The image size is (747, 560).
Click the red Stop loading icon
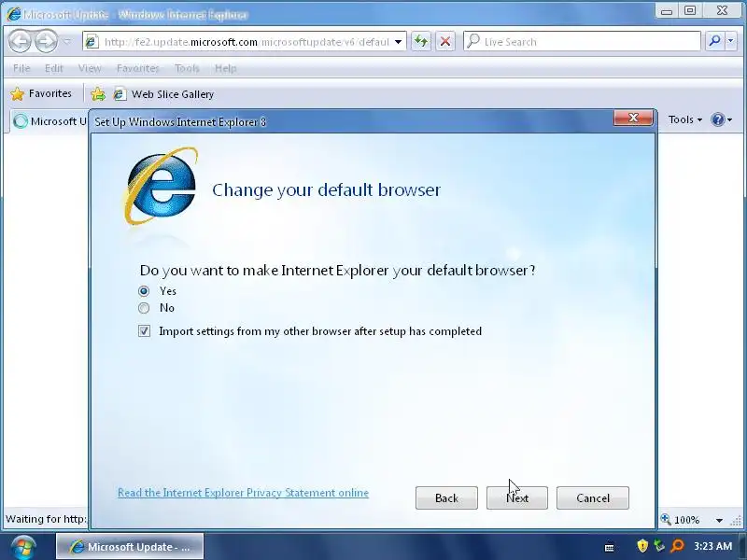coord(445,41)
